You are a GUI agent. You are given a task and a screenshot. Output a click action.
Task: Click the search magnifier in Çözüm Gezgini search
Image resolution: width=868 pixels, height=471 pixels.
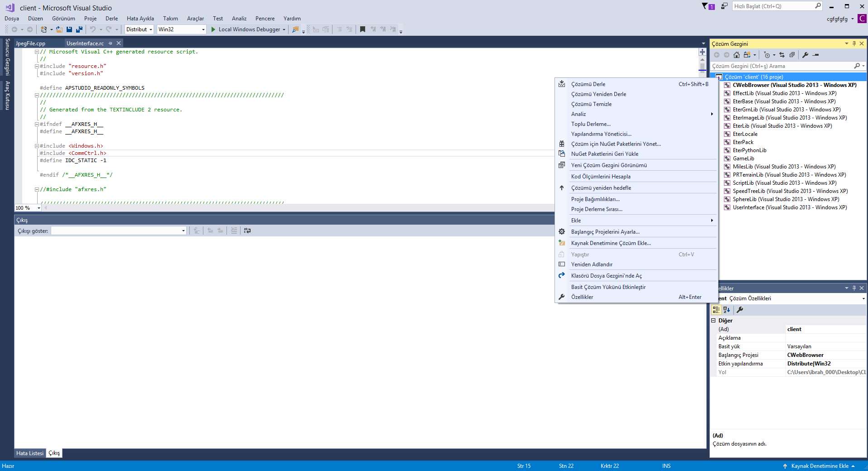pyautogui.click(x=857, y=66)
